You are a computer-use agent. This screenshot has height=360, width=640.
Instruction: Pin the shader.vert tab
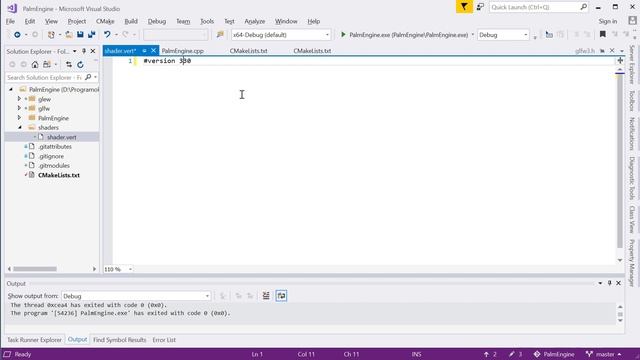[x=144, y=51]
